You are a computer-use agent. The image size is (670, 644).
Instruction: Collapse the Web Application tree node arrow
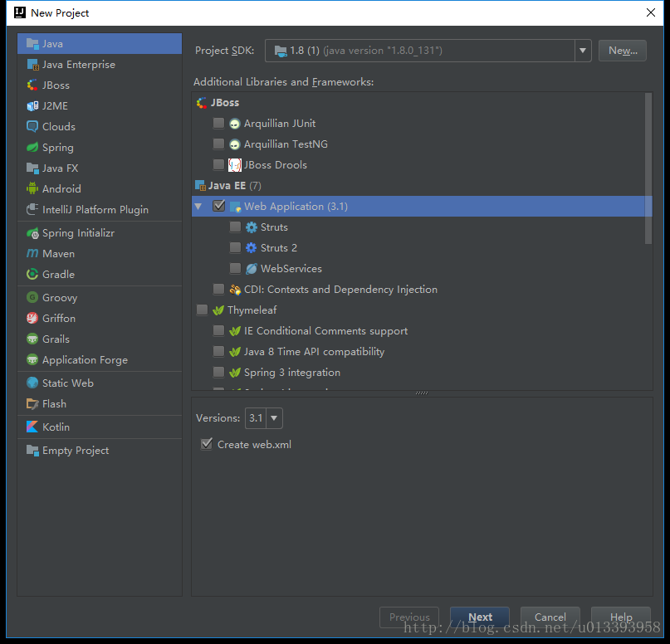(x=198, y=207)
